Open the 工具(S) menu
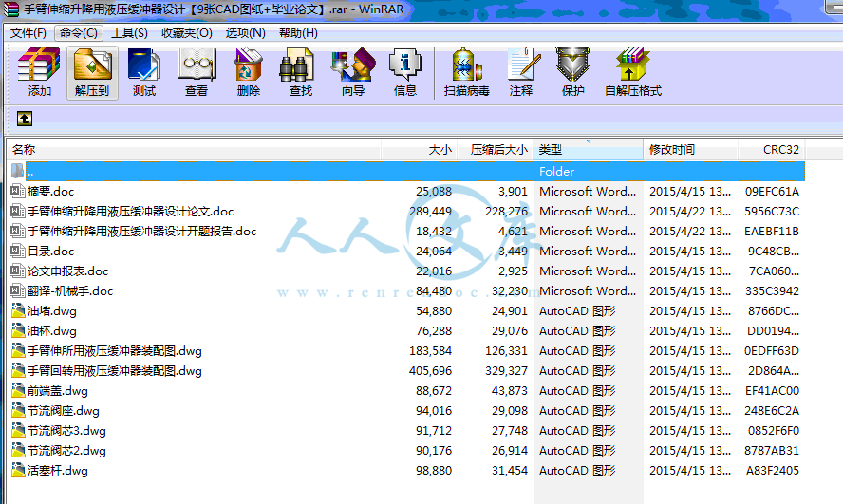 click(129, 33)
